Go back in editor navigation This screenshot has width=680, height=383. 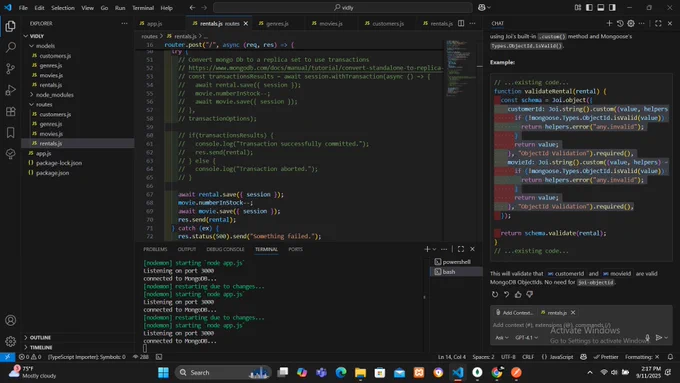coord(192,8)
